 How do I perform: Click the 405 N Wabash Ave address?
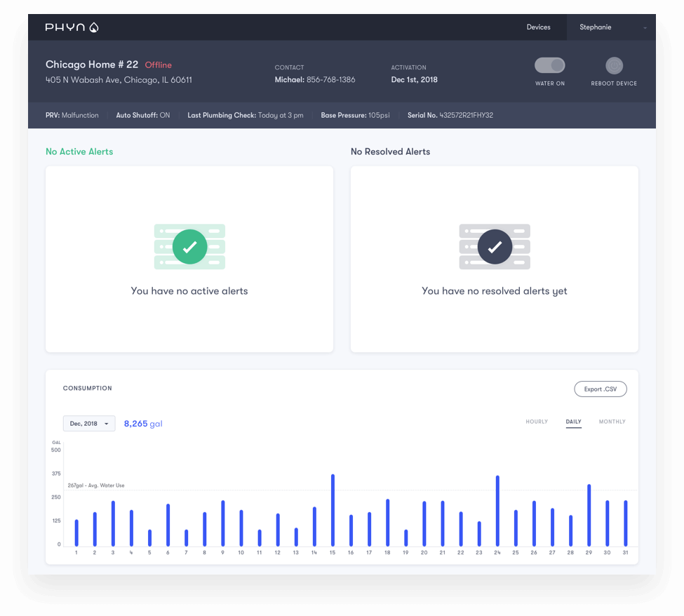pos(119,80)
